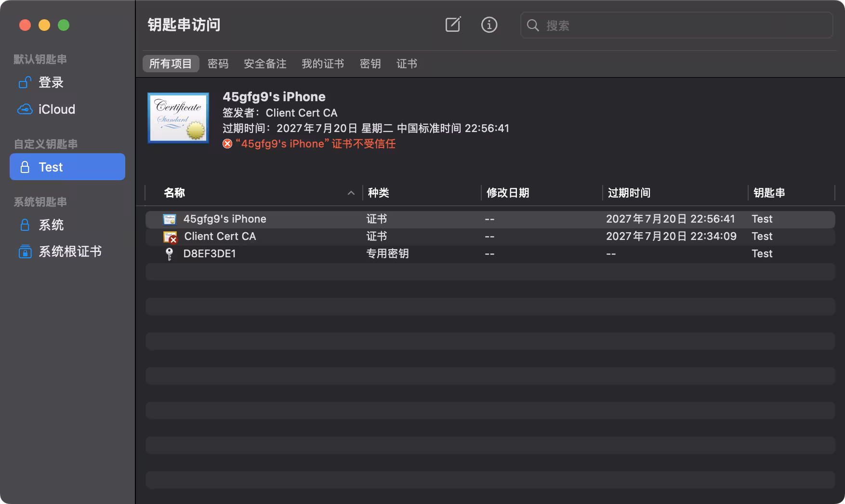Open the info button in toolbar

(x=489, y=25)
